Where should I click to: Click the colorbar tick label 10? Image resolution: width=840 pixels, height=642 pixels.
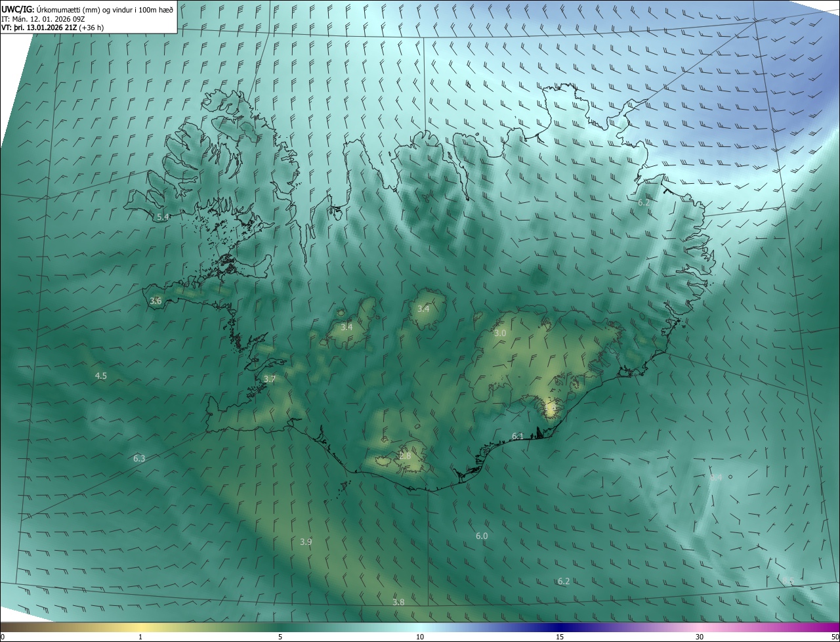(420, 637)
